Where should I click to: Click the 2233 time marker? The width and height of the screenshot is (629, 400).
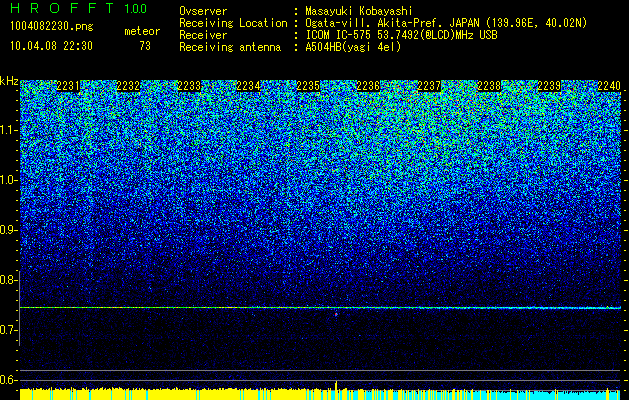point(189,86)
